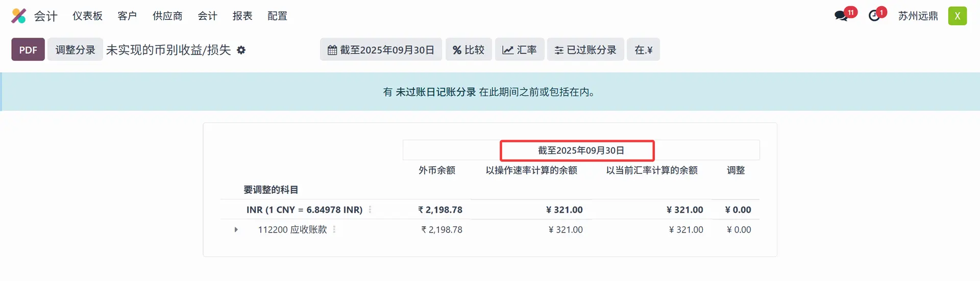The image size is (980, 281).
Task: Open report settings gear icon
Action: point(241,50)
